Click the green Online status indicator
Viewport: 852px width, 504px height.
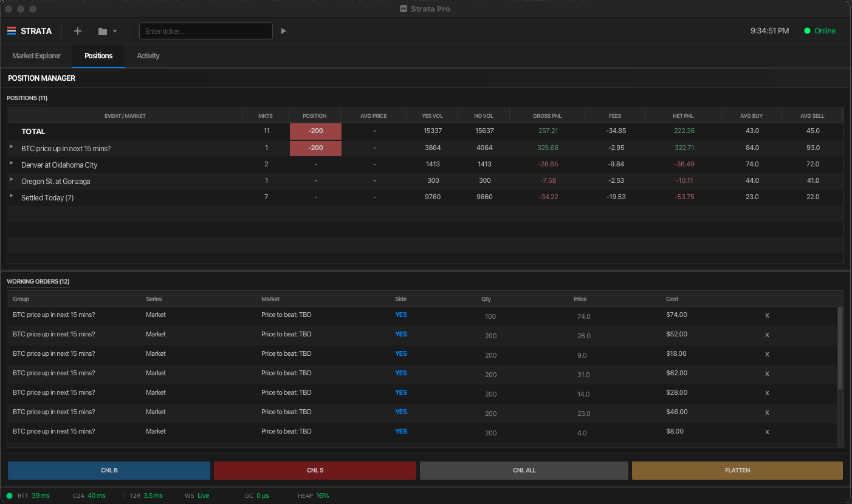point(820,30)
